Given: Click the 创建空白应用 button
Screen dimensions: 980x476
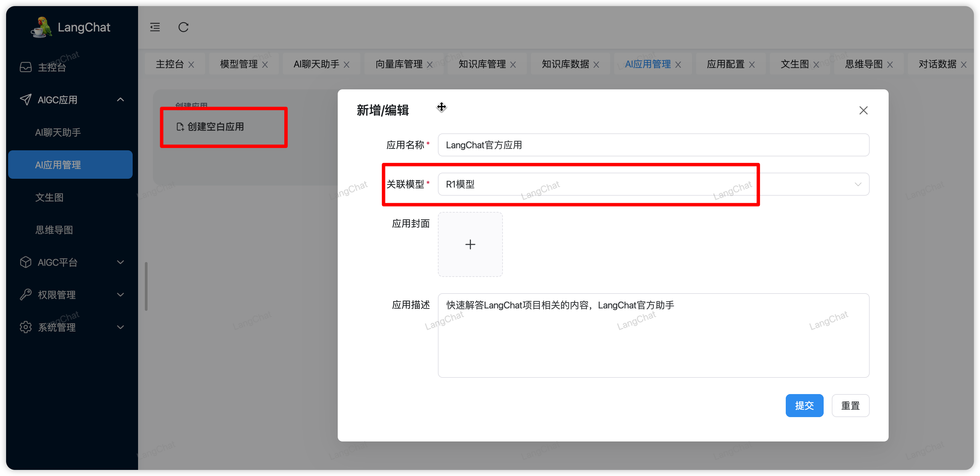Looking at the screenshot, I should pyautogui.click(x=211, y=127).
